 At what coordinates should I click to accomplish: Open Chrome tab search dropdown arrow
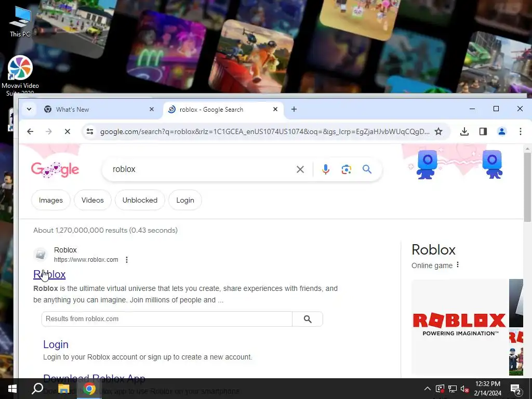click(x=29, y=109)
